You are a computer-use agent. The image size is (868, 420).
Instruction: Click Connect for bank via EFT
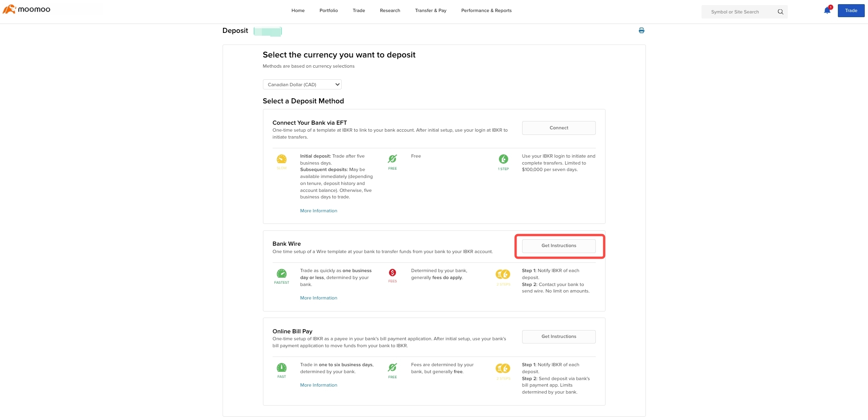tap(559, 128)
